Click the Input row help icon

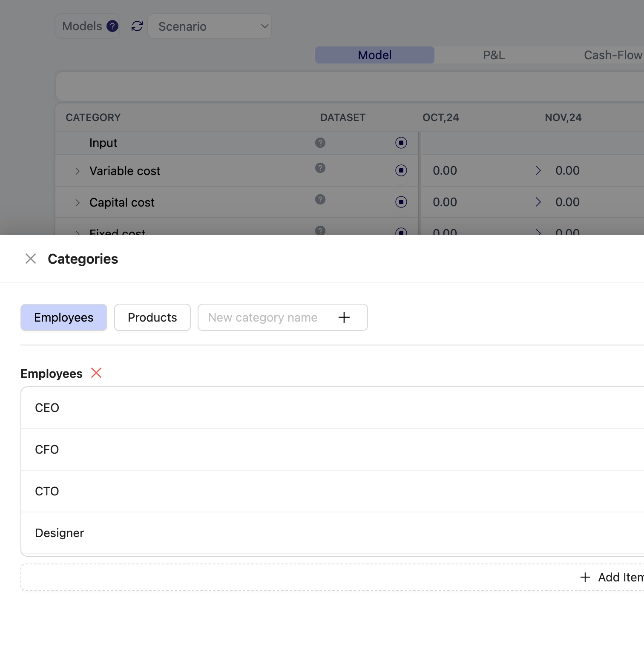tap(320, 143)
